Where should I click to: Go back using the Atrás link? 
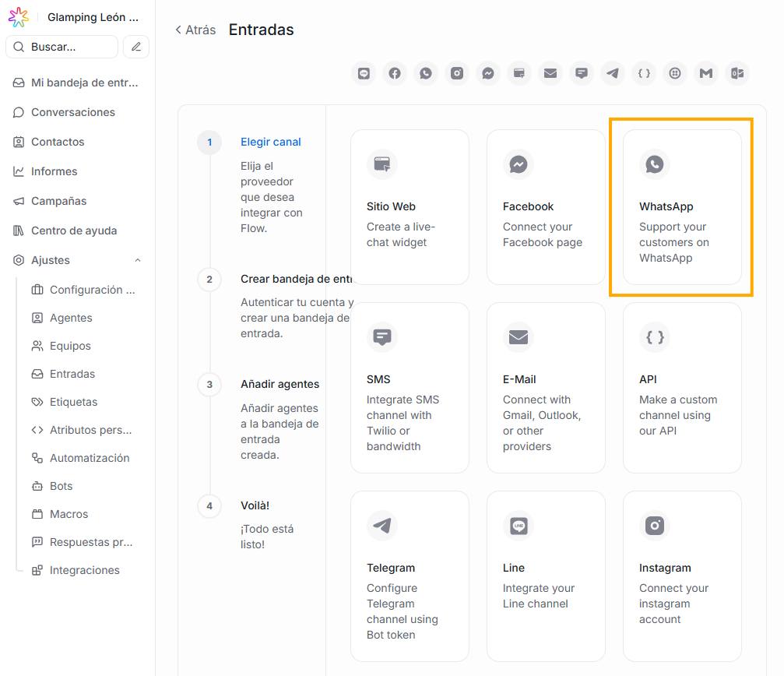[195, 30]
